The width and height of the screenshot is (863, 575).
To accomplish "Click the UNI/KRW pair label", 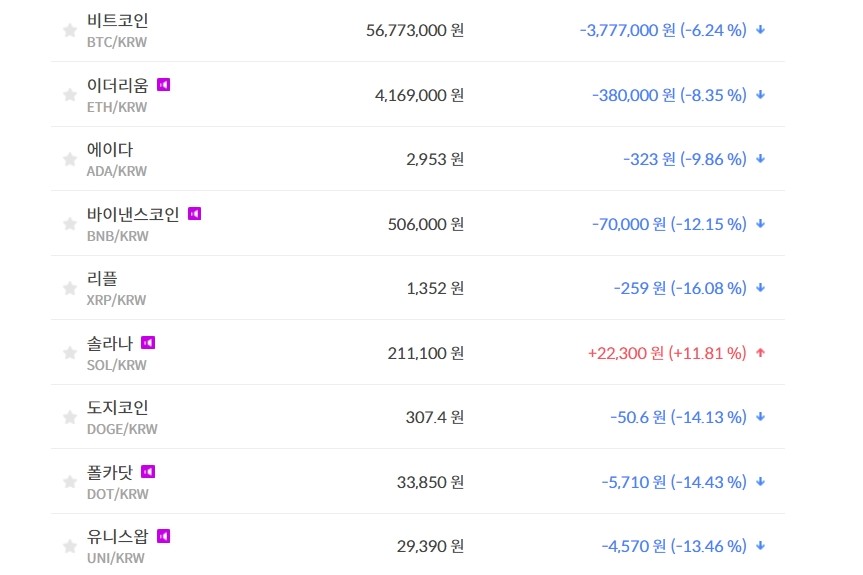I will click(x=116, y=558).
